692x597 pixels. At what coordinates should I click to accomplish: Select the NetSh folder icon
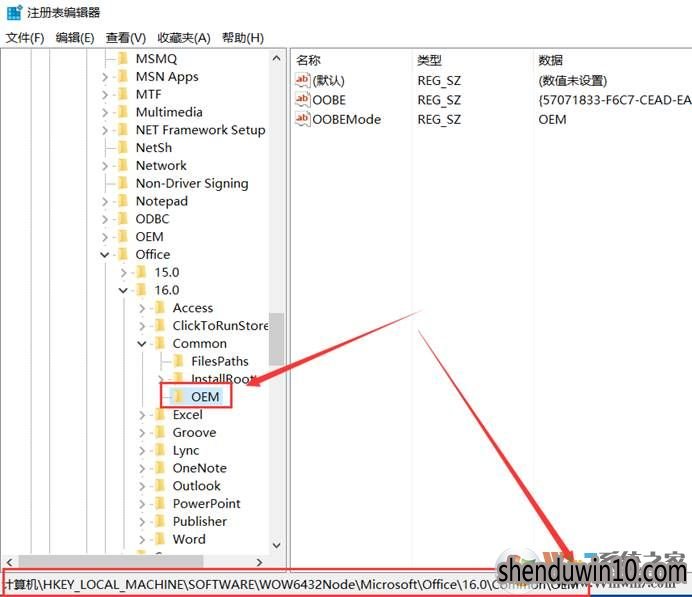[x=123, y=147]
